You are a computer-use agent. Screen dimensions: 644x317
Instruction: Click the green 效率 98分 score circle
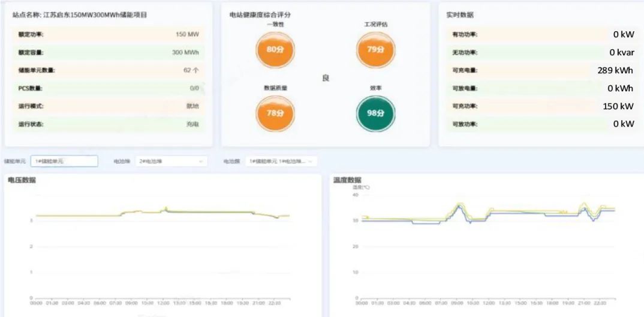375,113
